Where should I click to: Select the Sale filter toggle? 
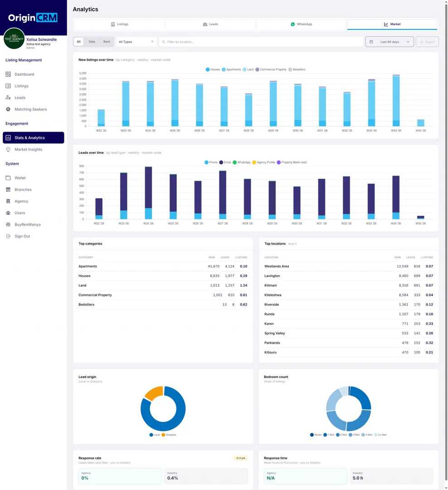[x=92, y=42]
